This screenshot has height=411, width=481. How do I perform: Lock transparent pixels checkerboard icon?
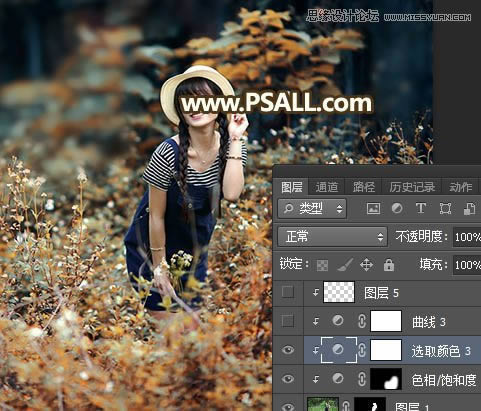click(x=322, y=265)
